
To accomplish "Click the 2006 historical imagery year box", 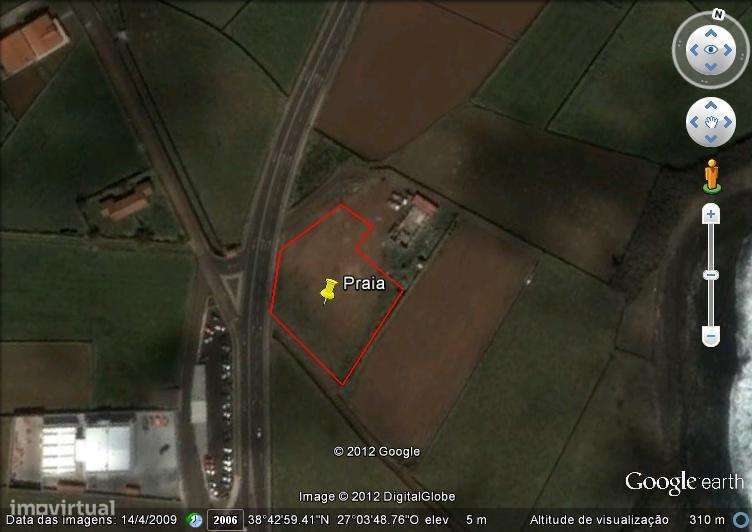I will pyautogui.click(x=225, y=520).
